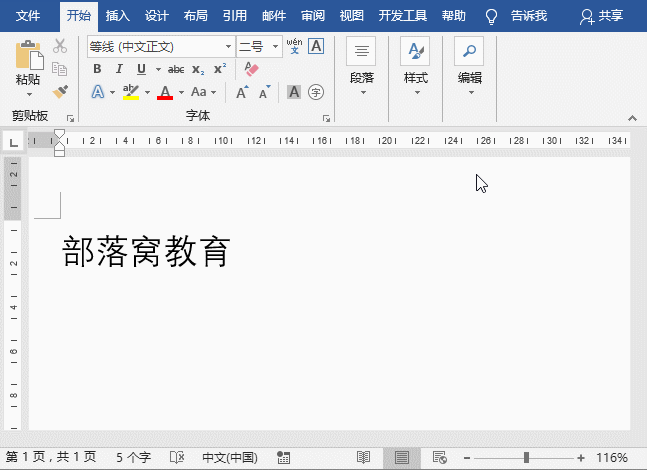Click the 粘贴 paste button
Screen dimensions: 647x470
(x=28, y=68)
